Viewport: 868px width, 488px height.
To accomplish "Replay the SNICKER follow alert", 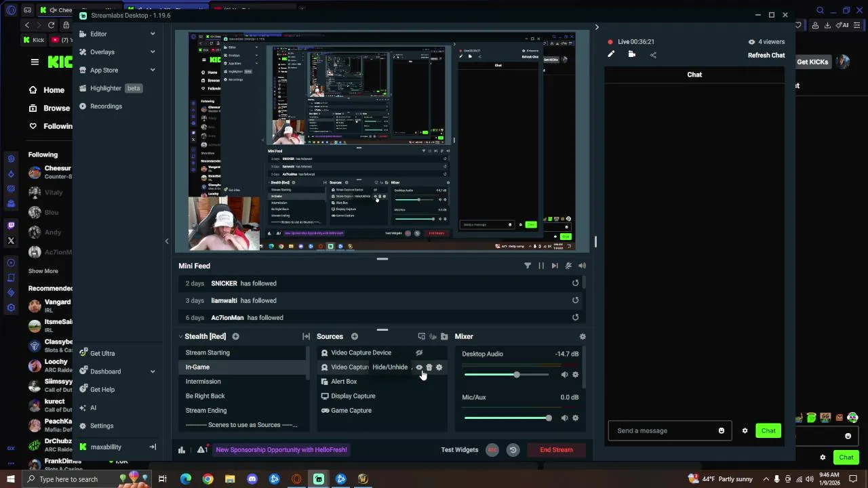I will click(575, 283).
